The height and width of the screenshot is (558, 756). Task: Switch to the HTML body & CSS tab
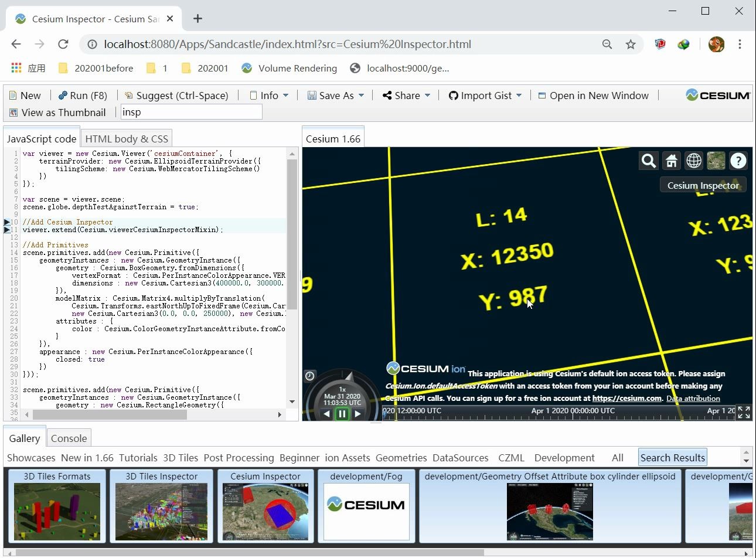(127, 139)
